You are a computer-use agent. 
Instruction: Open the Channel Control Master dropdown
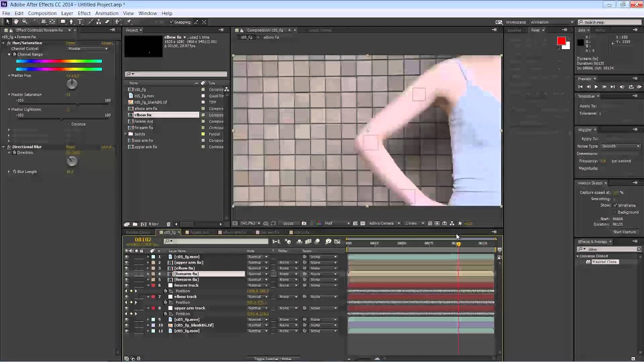[x=88, y=49]
